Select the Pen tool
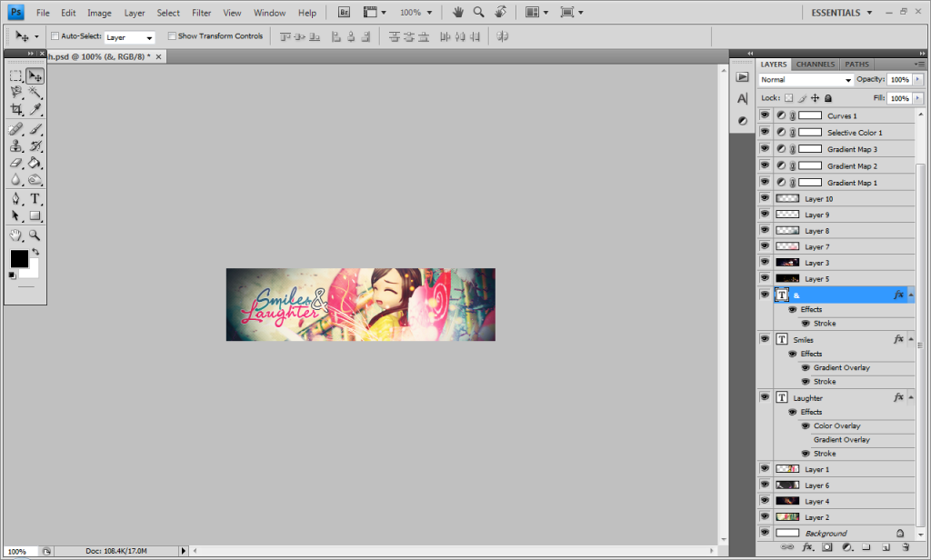 pos(16,199)
